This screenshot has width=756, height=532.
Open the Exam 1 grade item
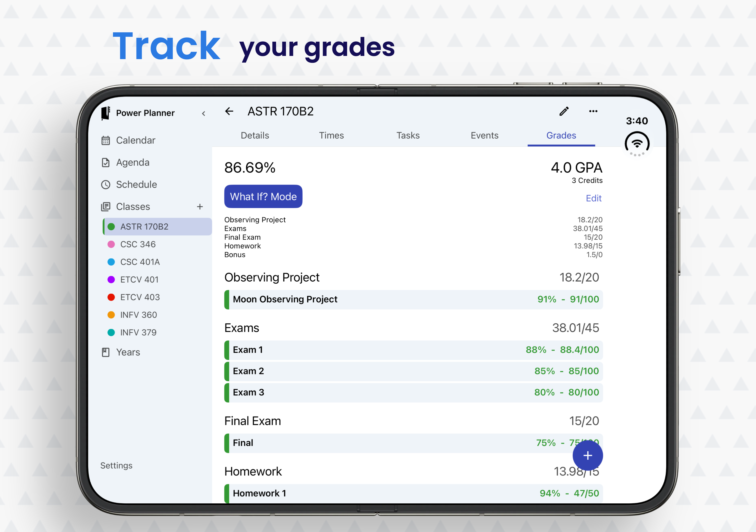[x=414, y=350]
